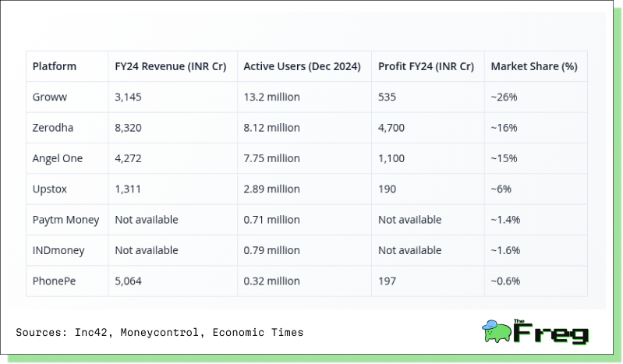623x364 pixels.
Task: Select Zerodha revenue value 8,320
Action: tap(128, 128)
